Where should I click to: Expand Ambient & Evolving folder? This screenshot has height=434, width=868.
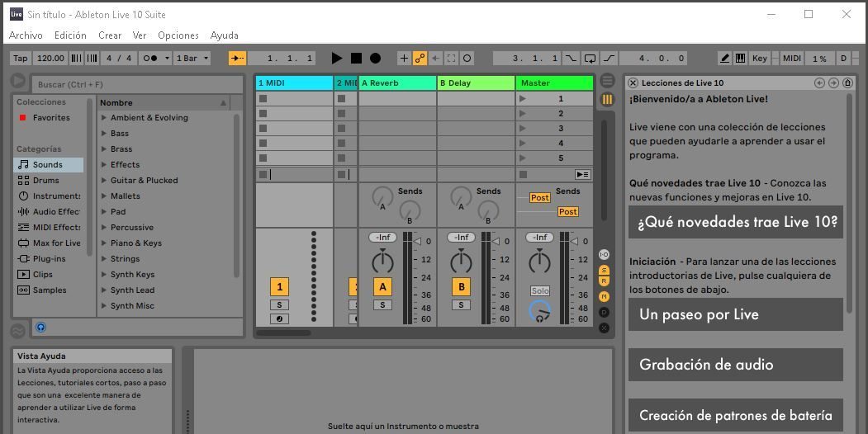coord(104,118)
